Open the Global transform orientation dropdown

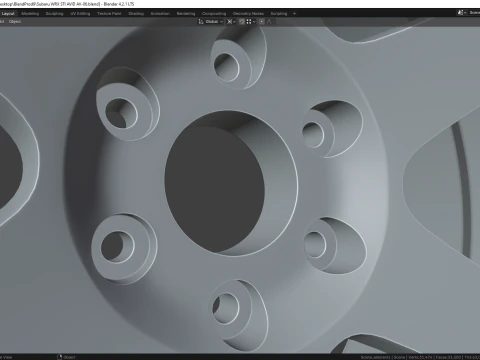(213, 22)
